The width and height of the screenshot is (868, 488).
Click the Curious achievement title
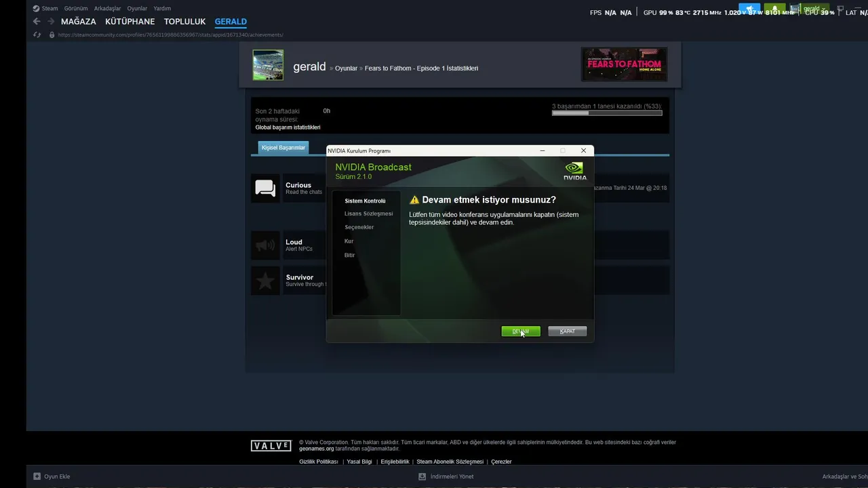tap(298, 185)
